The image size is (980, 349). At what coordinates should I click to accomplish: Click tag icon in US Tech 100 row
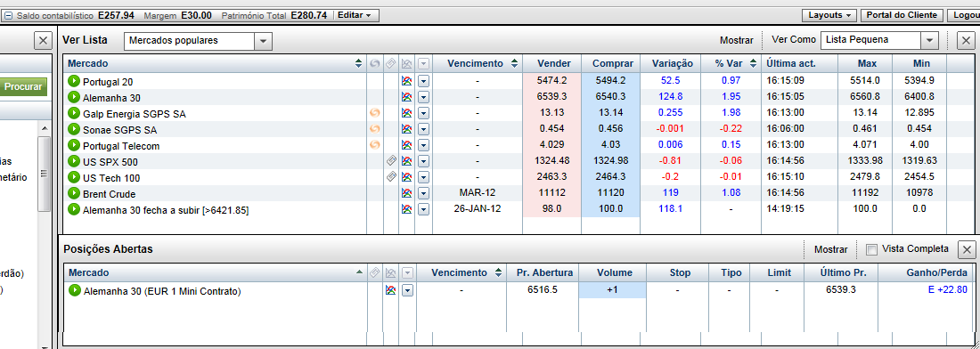point(391,177)
